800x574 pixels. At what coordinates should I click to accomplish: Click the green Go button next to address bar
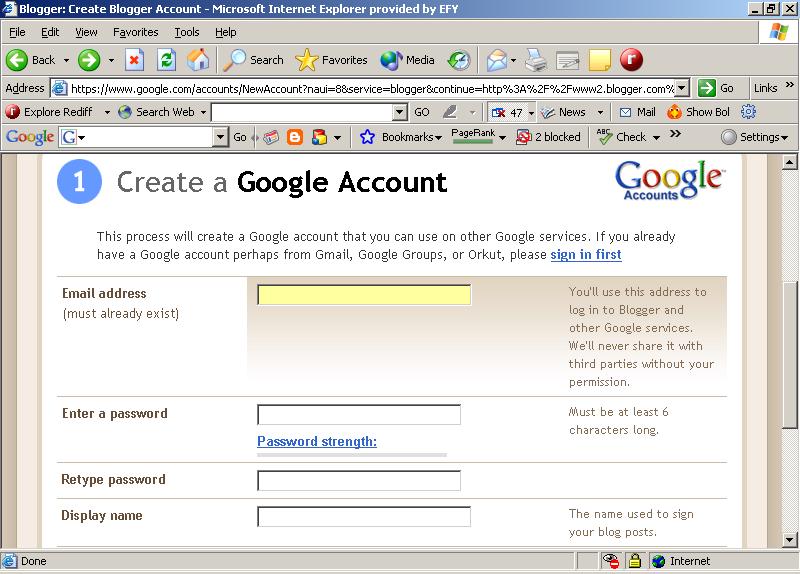point(716,88)
